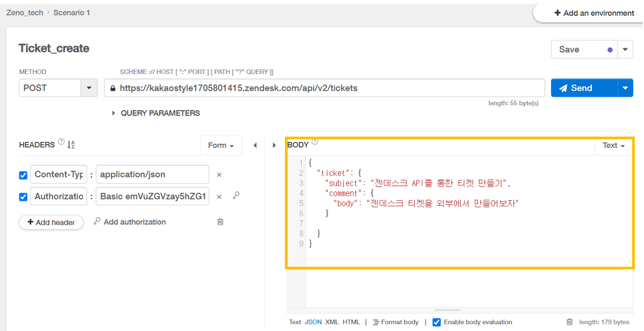Remove the Content-Type header
Screen dimensions: 644x331
219,174
